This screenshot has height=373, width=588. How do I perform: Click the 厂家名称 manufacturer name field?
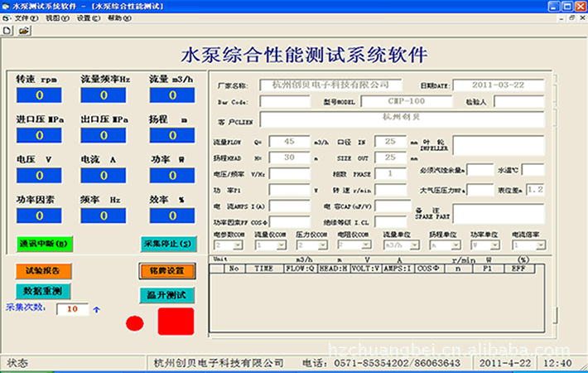(x=330, y=85)
